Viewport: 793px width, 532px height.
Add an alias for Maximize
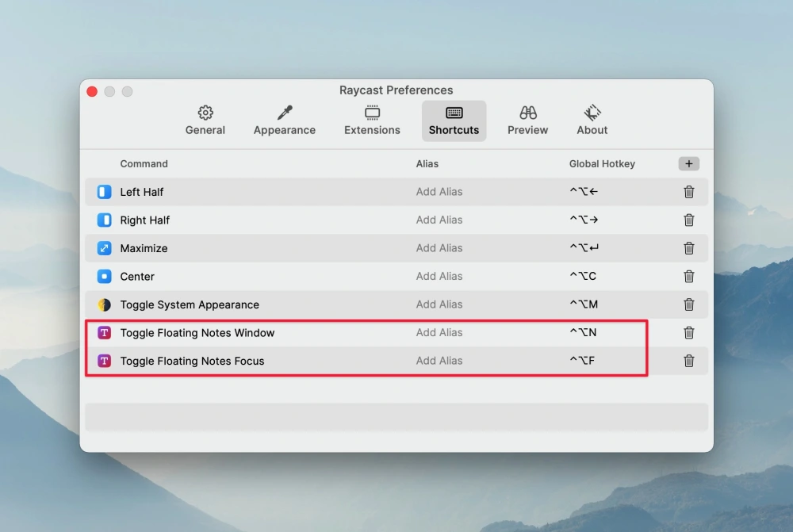coord(439,248)
